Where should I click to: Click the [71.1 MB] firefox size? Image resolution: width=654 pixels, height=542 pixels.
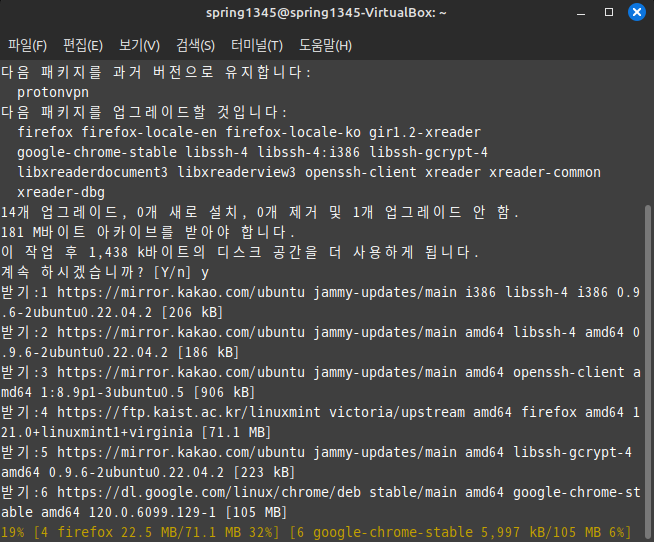[x=236, y=432]
